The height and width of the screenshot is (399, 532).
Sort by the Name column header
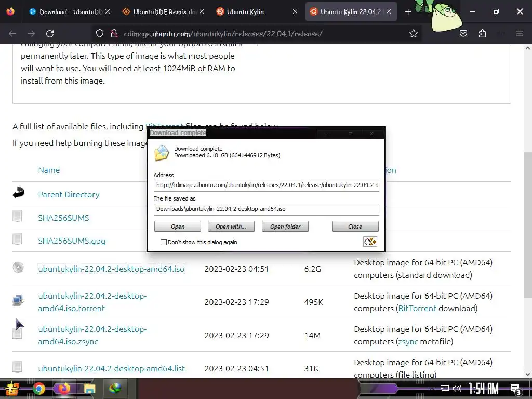tap(49, 170)
